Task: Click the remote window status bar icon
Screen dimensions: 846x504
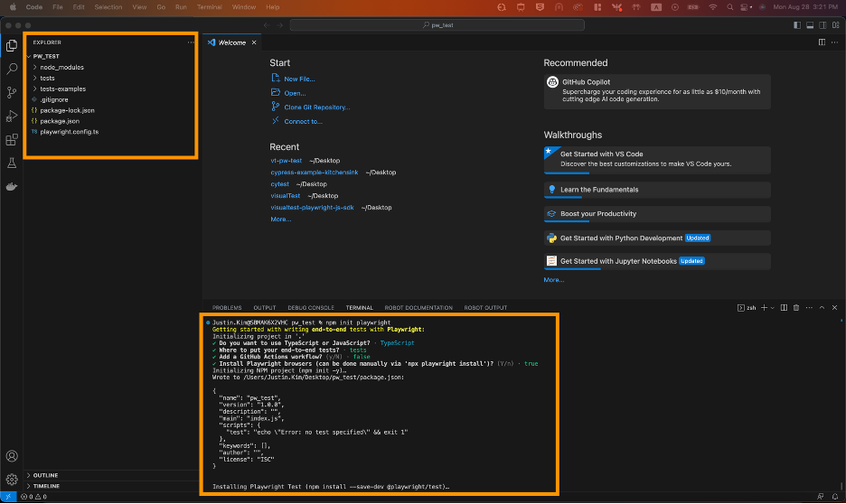Action: 8,497
